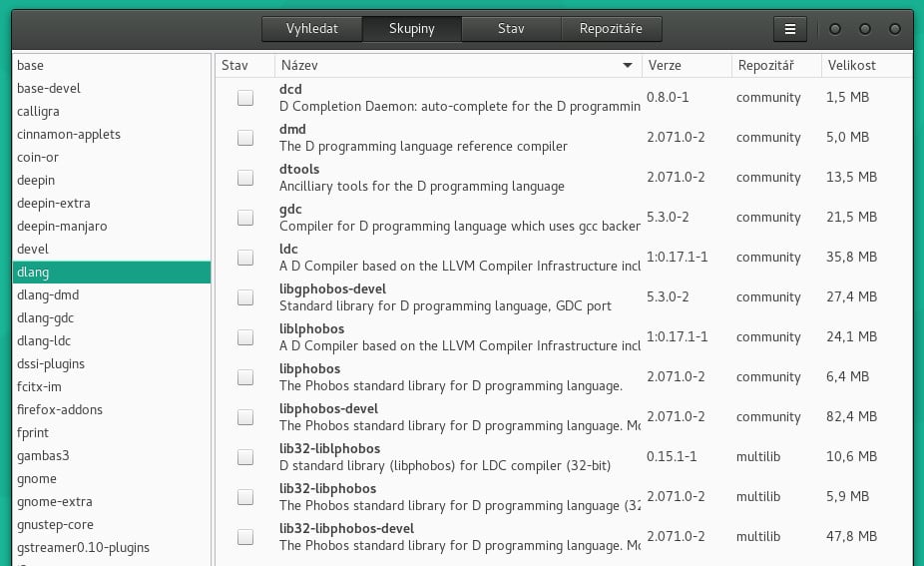Image resolution: width=924 pixels, height=566 pixels.
Task: Select the deepin-manjaro group
Action: pos(112,227)
